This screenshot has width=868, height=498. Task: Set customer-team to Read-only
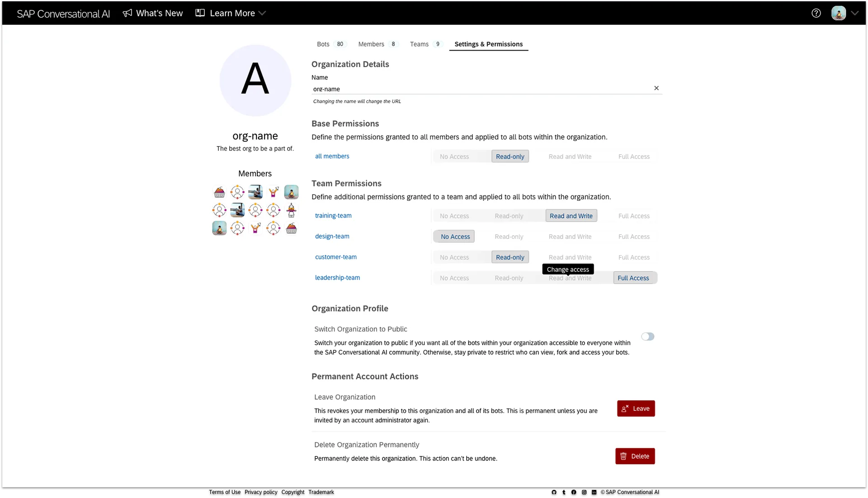(510, 257)
